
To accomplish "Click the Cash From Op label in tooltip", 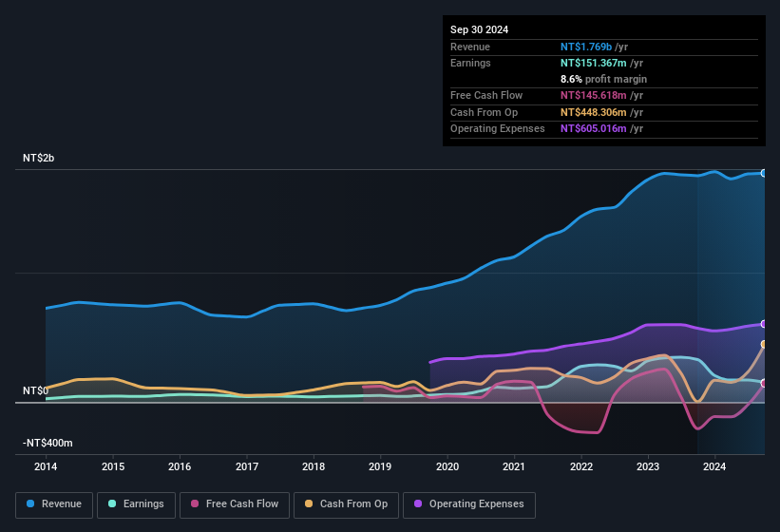I will pos(484,112).
